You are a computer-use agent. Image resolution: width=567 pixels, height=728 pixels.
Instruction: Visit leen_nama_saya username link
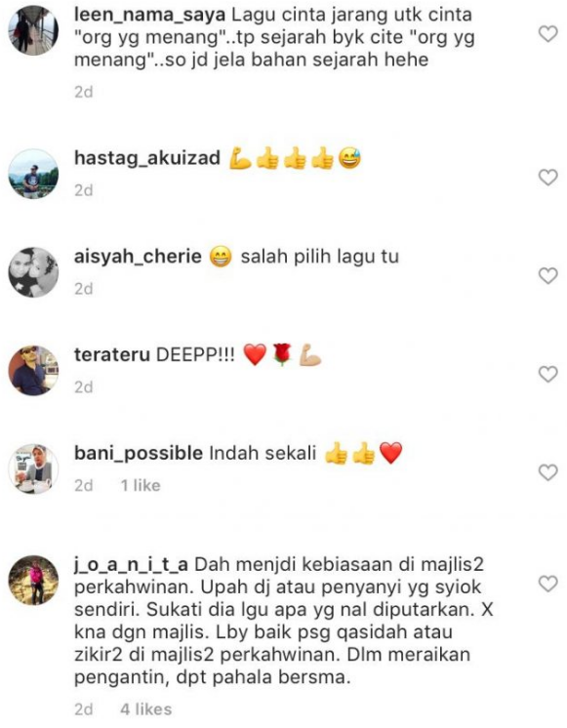tap(149, 16)
